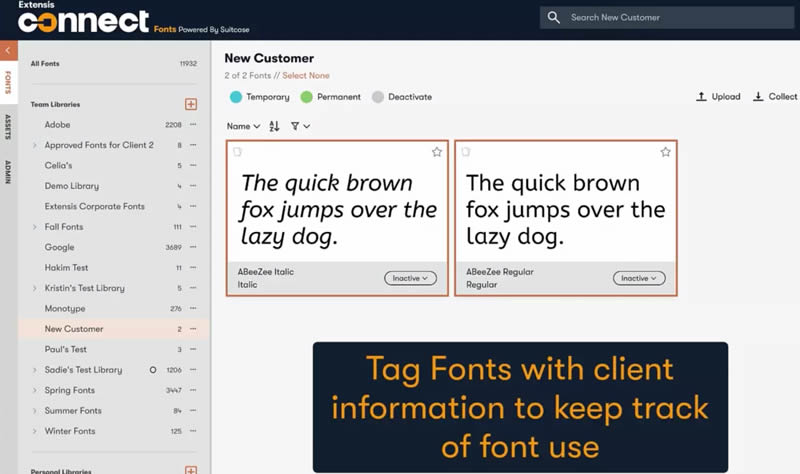Open more options for Demo Library

click(x=193, y=186)
